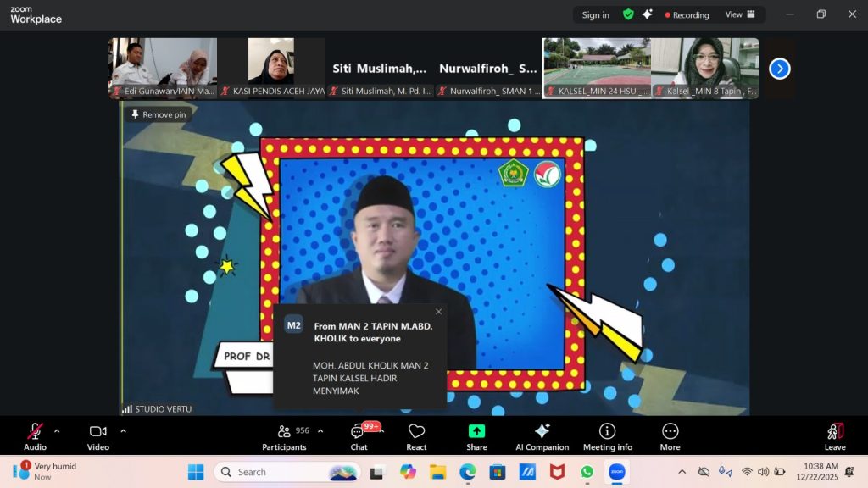
Task: Expand the audio options chevron
Action: point(57,430)
